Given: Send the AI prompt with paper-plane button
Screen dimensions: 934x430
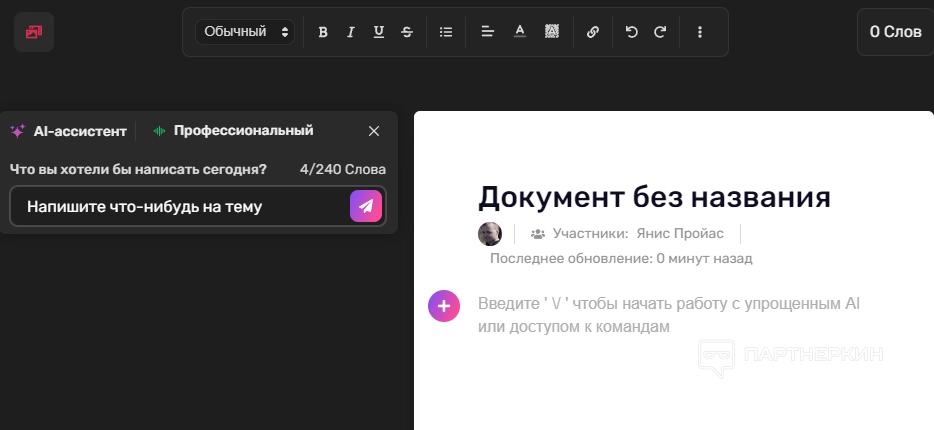Looking at the screenshot, I should click(x=366, y=206).
